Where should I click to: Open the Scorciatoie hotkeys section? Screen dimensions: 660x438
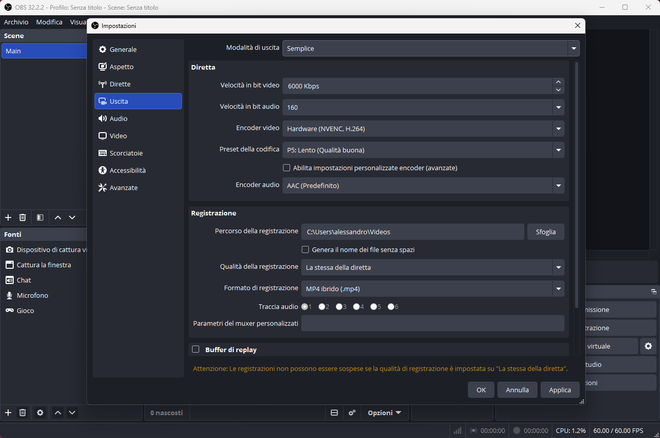click(x=138, y=153)
